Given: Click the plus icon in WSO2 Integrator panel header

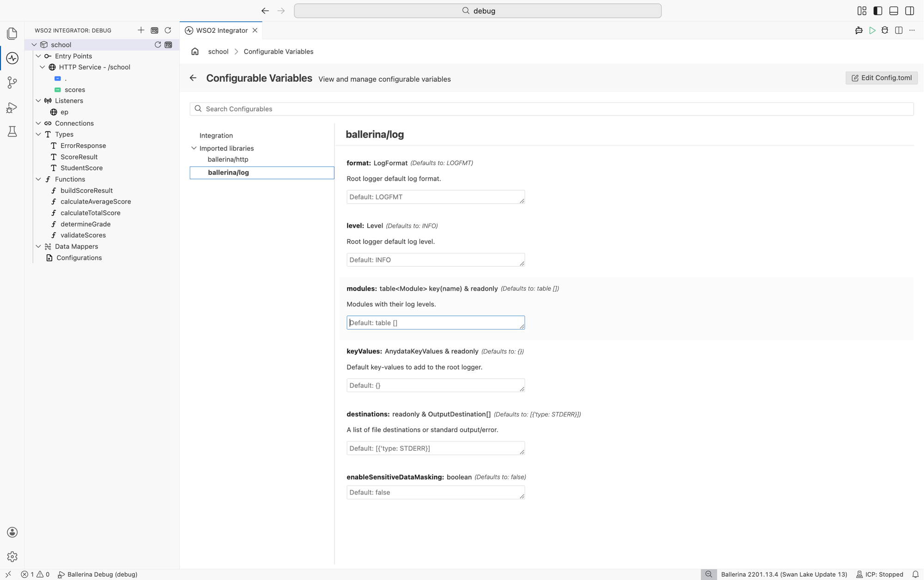Looking at the screenshot, I should tap(141, 31).
